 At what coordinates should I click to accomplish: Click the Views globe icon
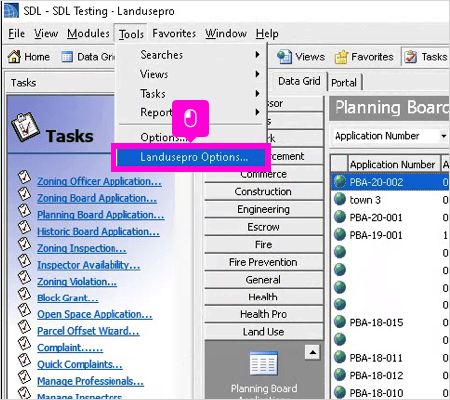pos(284,57)
